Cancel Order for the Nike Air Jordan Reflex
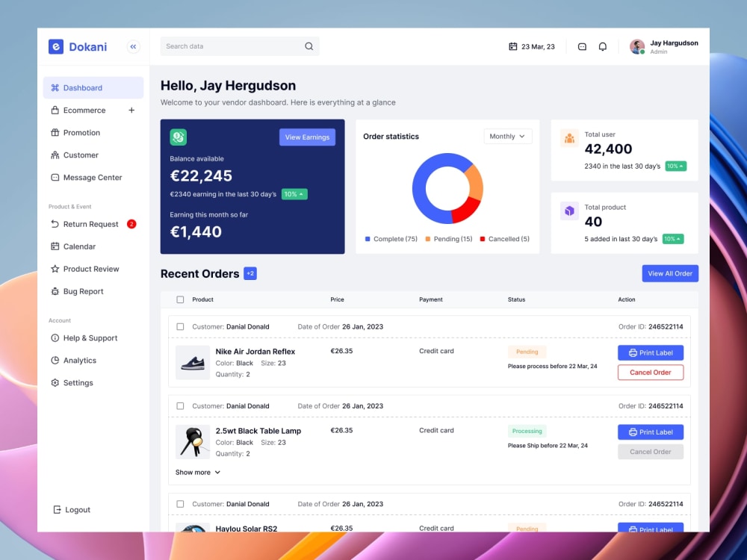747x560 pixels. coord(651,373)
